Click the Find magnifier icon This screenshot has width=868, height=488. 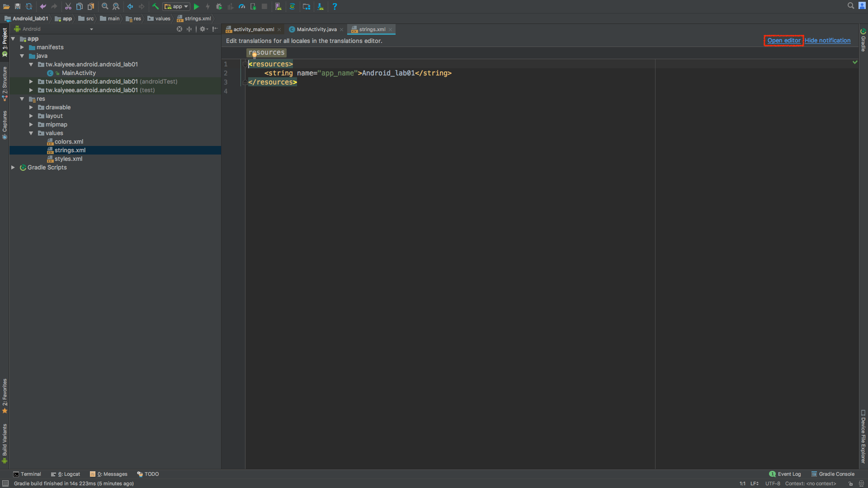pyautogui.click(x=105, y=6)
